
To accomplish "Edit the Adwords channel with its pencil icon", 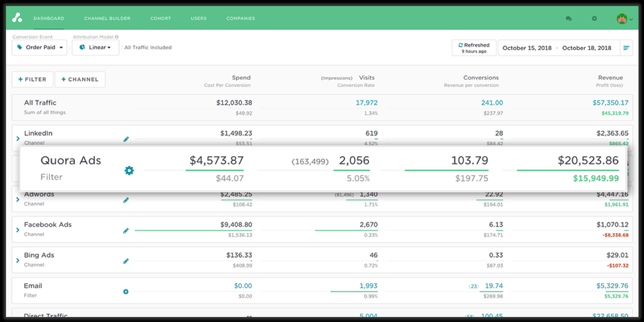I will [126, 200].
